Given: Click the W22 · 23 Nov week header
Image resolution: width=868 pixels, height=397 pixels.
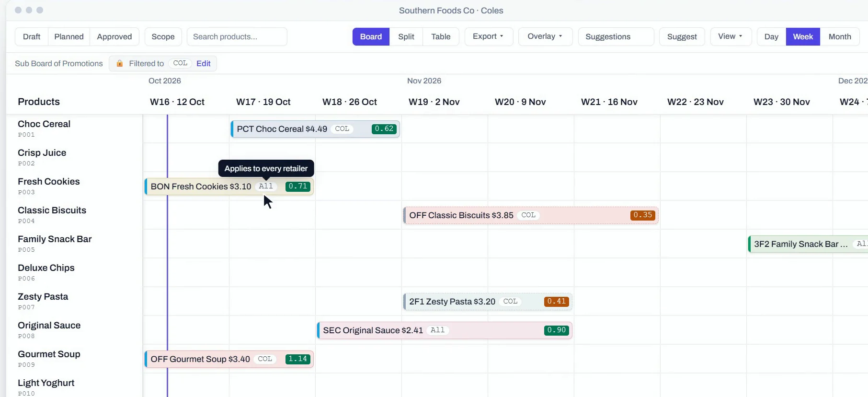Looking at the screenshot, I should [x=696, y=102].
